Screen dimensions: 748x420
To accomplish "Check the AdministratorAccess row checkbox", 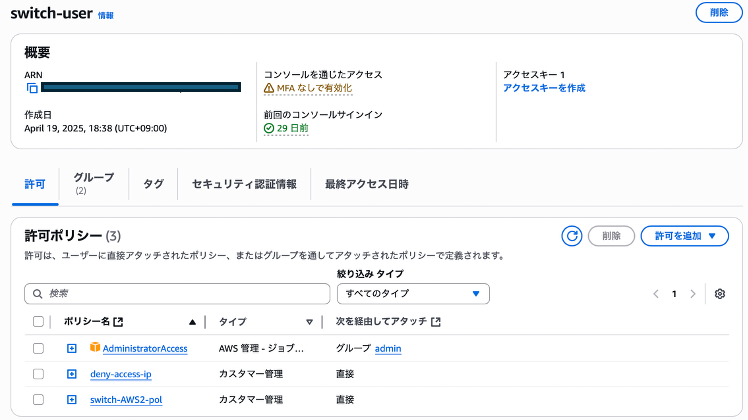I will click(38, 348).
